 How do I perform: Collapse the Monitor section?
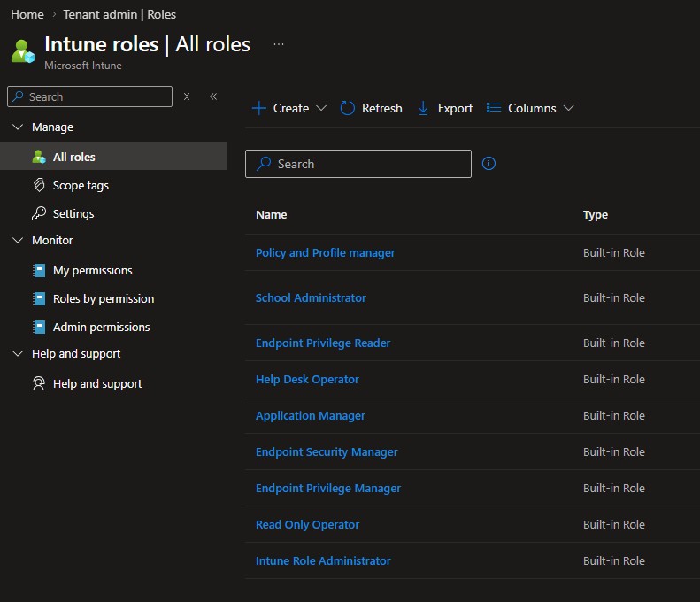click(x=18, y=241)
